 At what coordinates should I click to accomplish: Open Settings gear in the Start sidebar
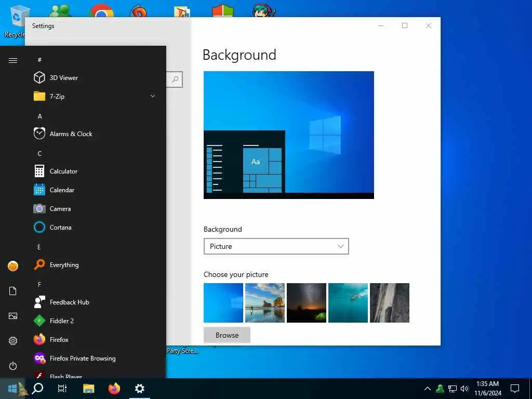click(13, 341)
